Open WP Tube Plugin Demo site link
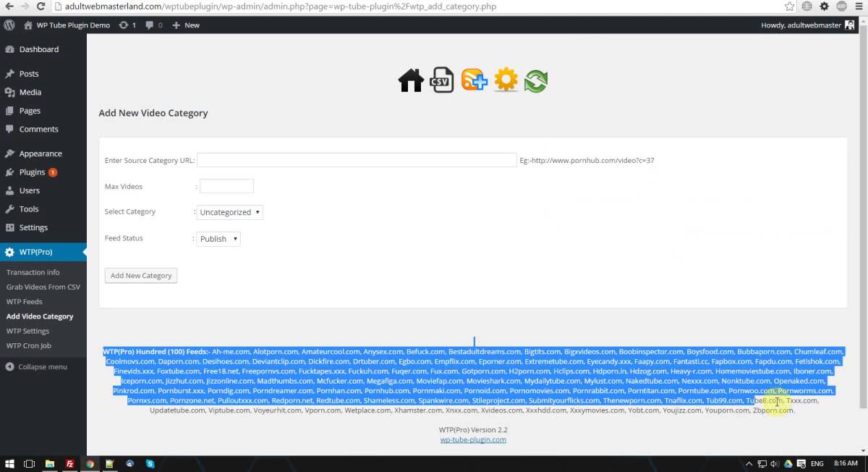The height and width of the screenshot is (472, 868). pos(67,25)
